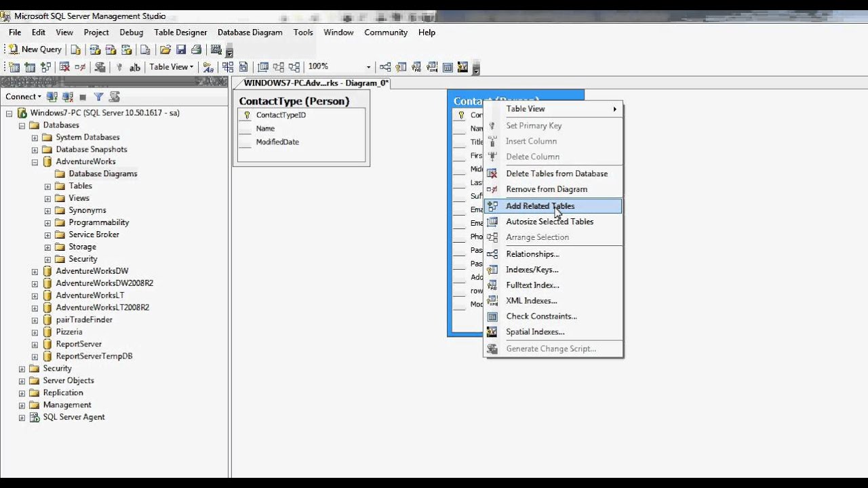Viewport: 868px width, 488px height.
Task: Click Autosize Selected Tables toolbar icon
Action: 263,67
